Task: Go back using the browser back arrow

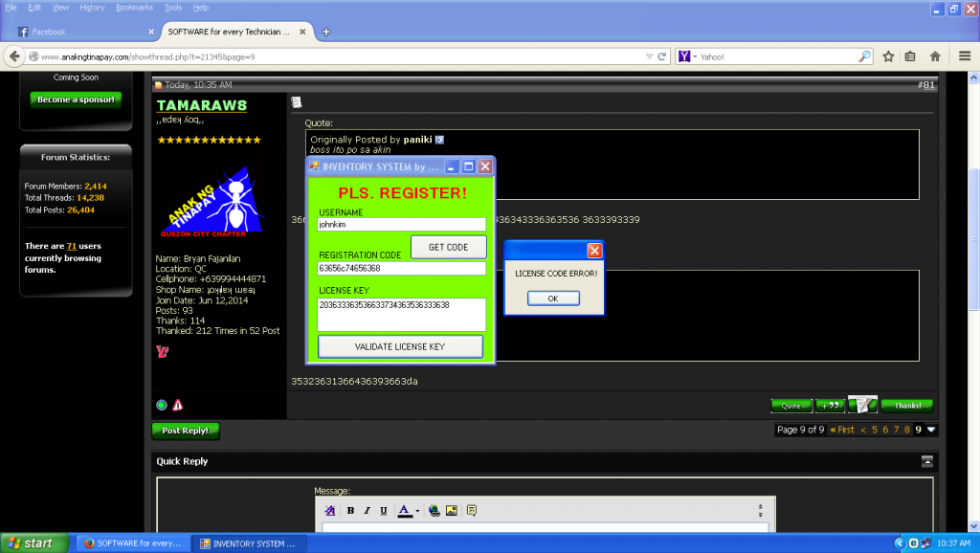Action: click(14, 56)
